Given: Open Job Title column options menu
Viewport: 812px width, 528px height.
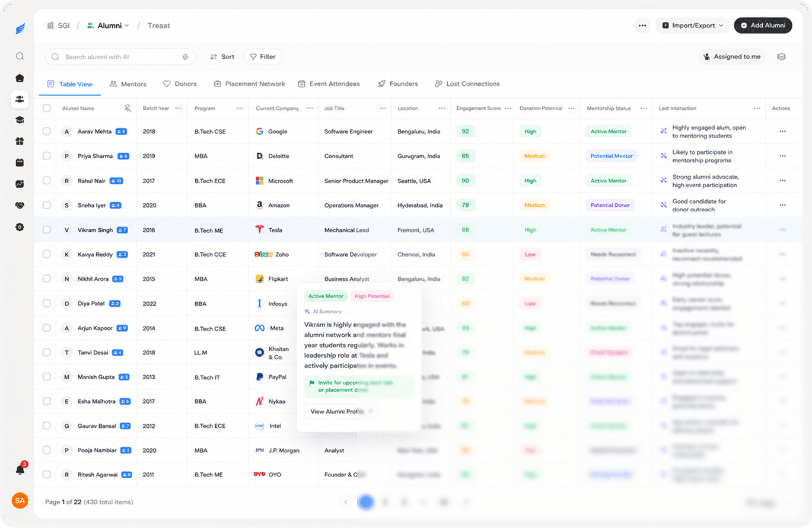Looking at the screenshot, I should coord(382,108).
